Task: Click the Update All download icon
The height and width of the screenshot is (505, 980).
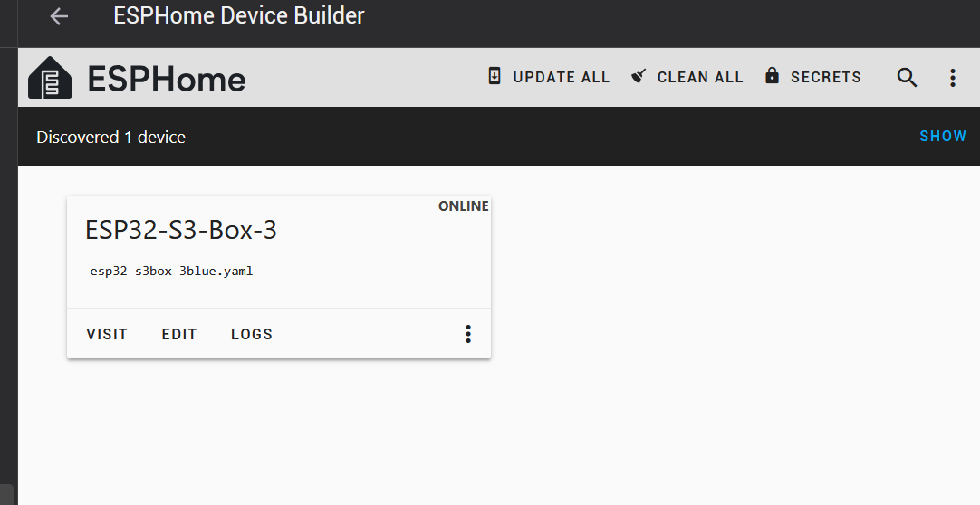Action: (x=495, y=76)
